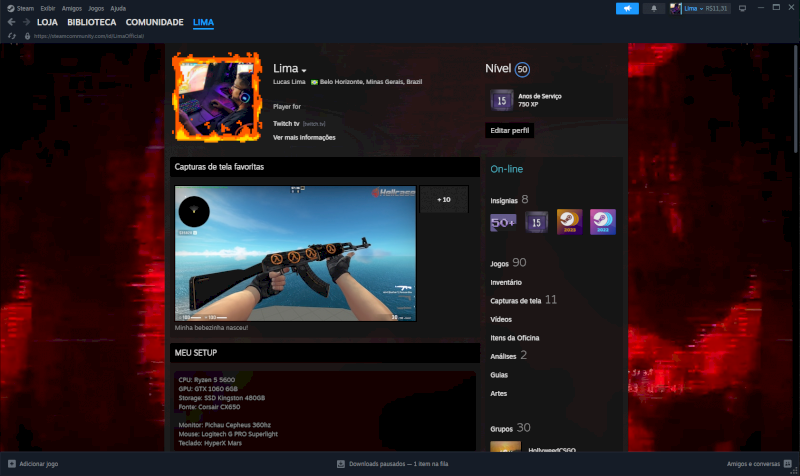Go forward with the right arrow
This screenshot has height=476, width=800.
[27, 22]
